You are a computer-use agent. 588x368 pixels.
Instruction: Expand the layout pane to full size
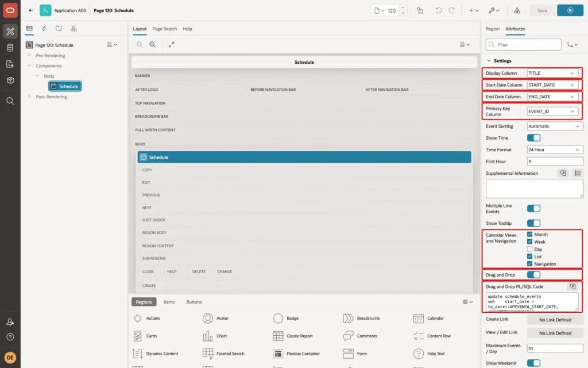pyautogui.click(x=171, y=44)
